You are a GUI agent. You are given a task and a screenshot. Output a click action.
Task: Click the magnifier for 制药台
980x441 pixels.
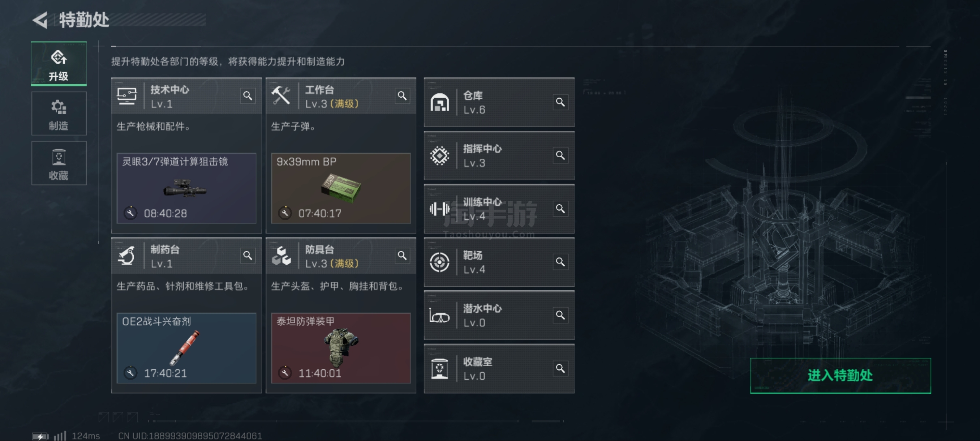[248, 256]
